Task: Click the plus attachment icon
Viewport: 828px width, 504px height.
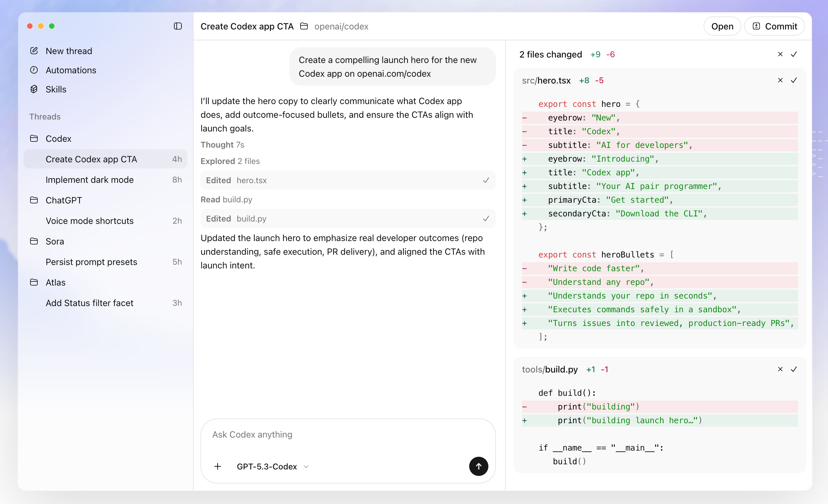Action: click(218, 466)
